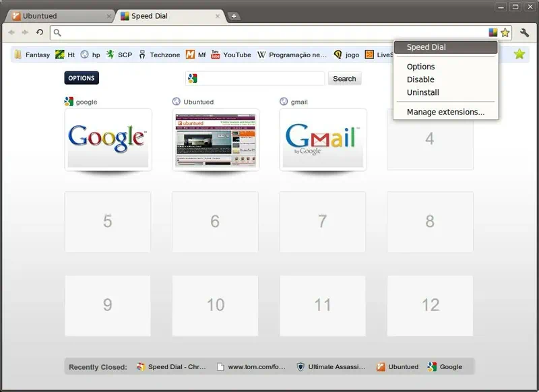The image size is (539, 392).
Task: Open the Gmail speed dial thumbnail
Action: [x=323, y=139]
